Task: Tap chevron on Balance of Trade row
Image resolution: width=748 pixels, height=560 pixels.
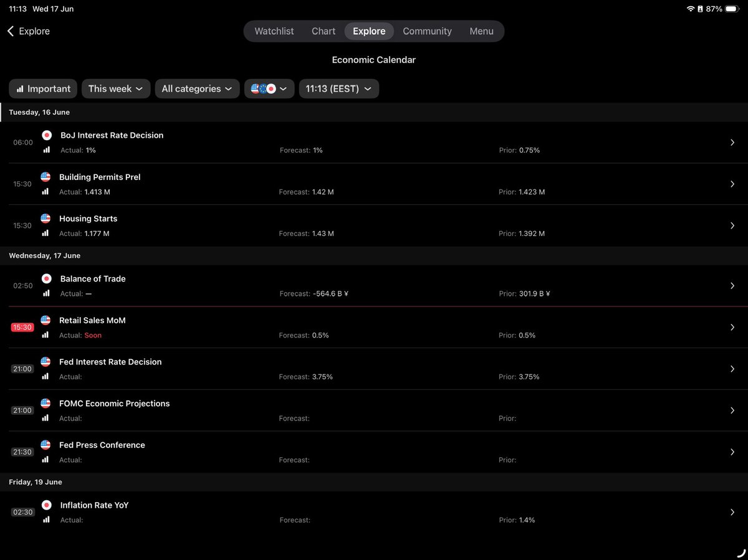Action: 732,286
